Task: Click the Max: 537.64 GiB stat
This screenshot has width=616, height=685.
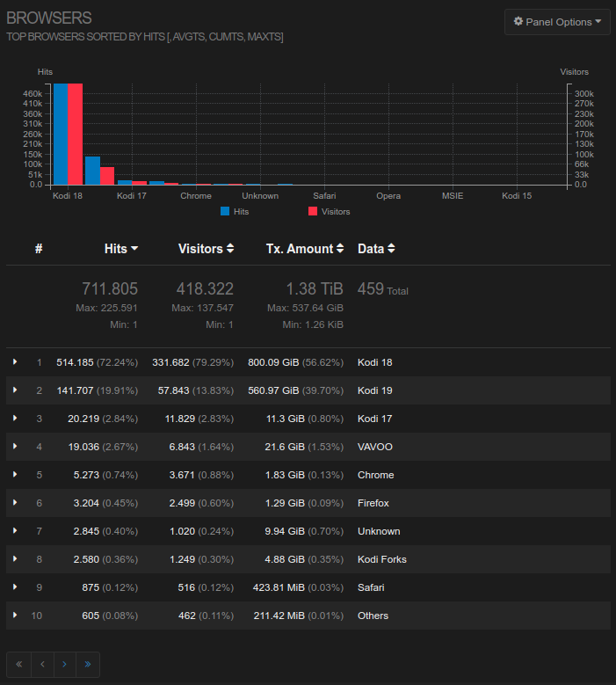Action: tap(305, 308)
